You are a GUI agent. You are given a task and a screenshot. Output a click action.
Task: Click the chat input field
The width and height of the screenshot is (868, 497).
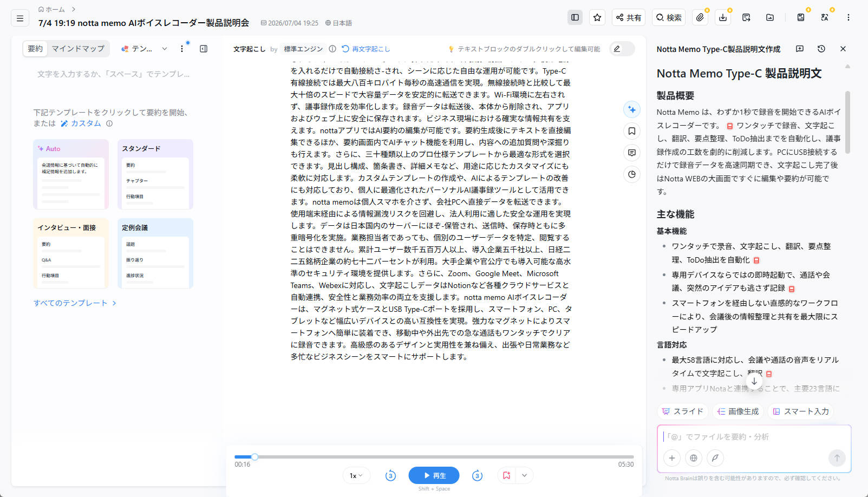(x=754, y=437)
